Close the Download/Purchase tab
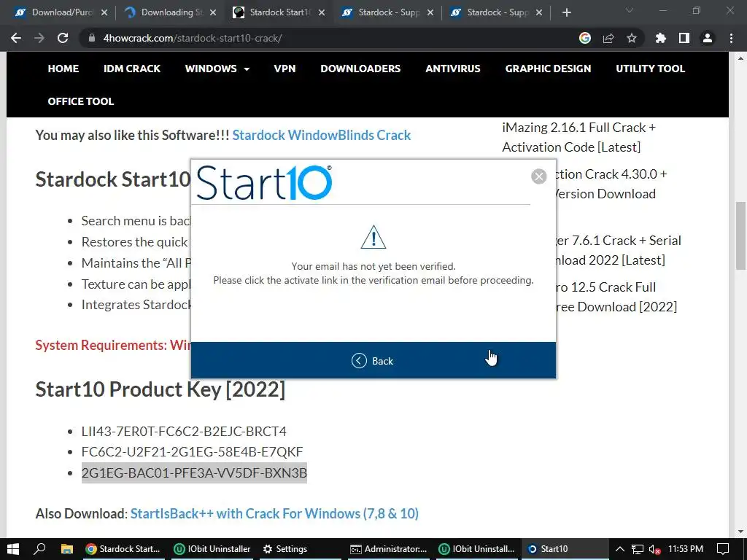Viewport: 747px width, 560px height. tap(104, 12)
